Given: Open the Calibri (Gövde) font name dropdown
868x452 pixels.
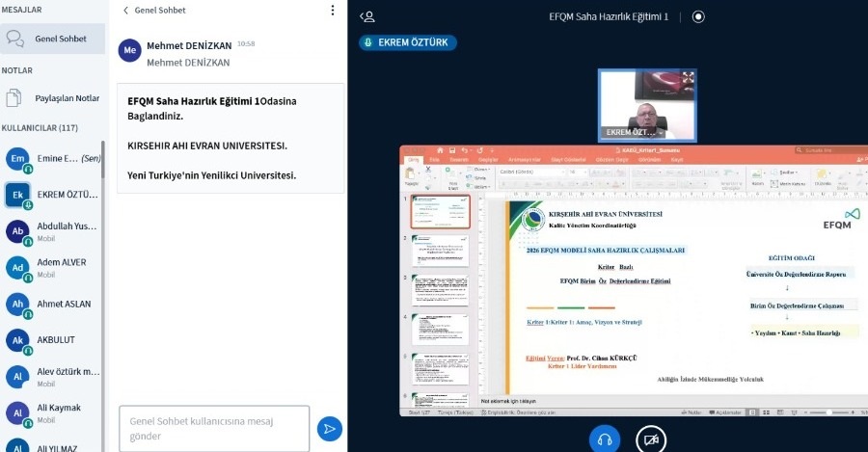Looking at the screenshot, I should (x=532, y=173).
